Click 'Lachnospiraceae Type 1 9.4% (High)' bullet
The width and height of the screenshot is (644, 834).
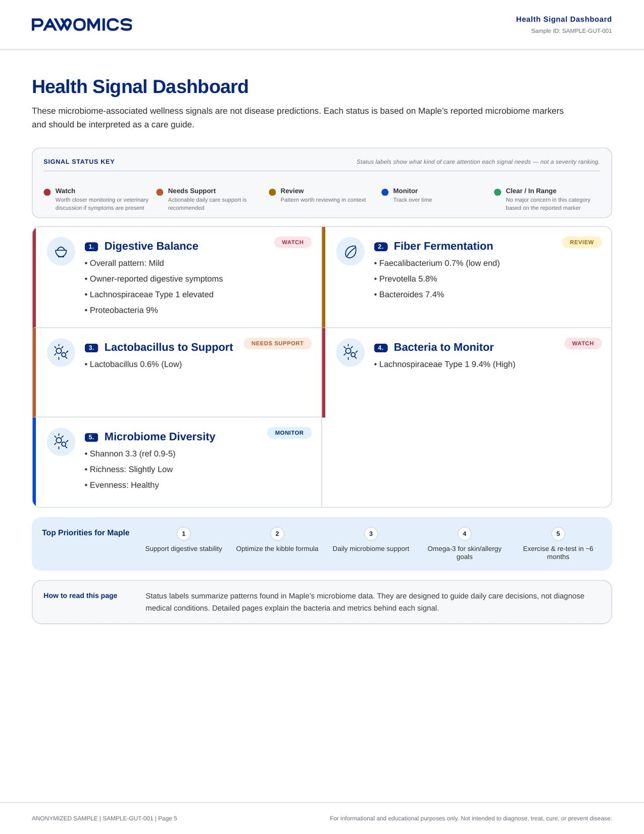tap(444, 364)
